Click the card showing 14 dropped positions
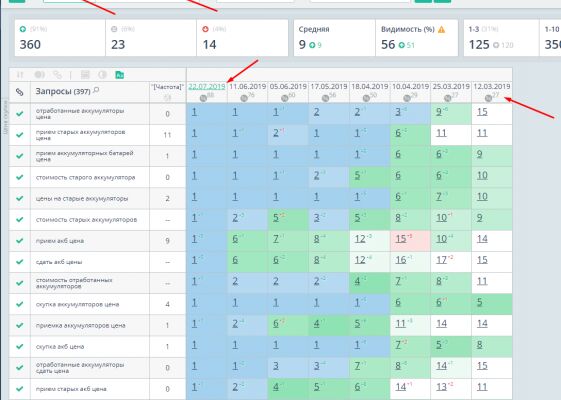561x400 pixels. [x=242, y=38]
